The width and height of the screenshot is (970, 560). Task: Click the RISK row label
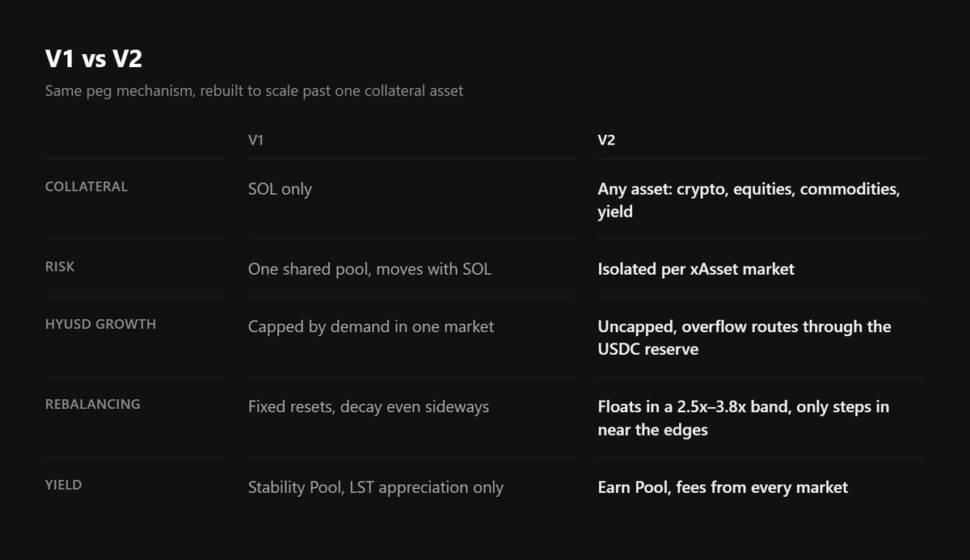tap(60, 266)
